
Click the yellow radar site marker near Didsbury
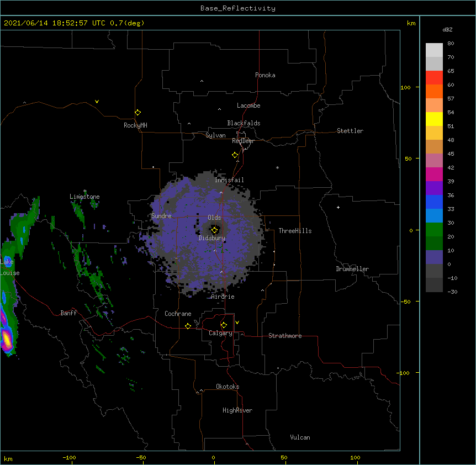click(x=214, y=230)
